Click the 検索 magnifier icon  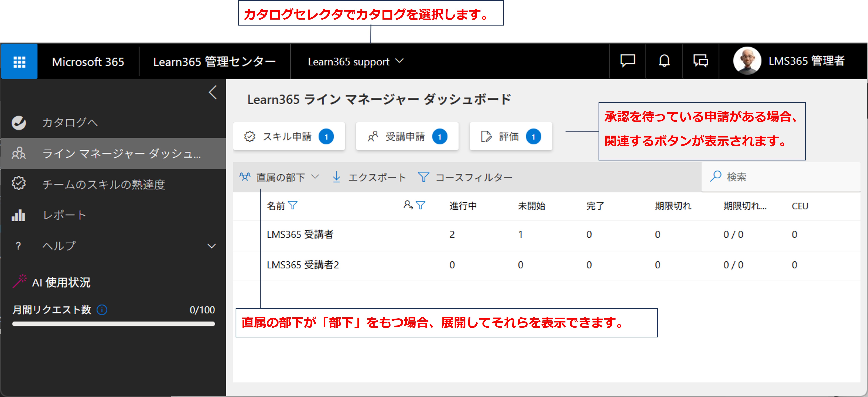pos(715,176)
